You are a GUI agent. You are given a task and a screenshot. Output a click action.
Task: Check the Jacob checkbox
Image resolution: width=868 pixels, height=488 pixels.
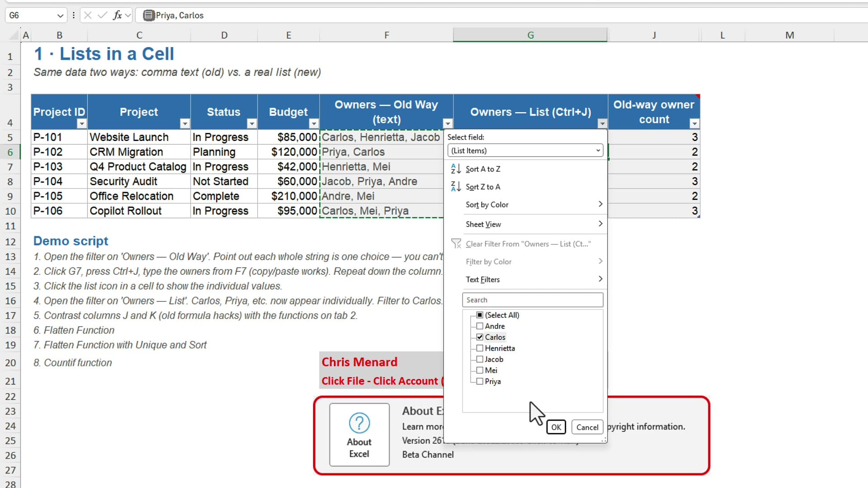[x=480, y=359]
